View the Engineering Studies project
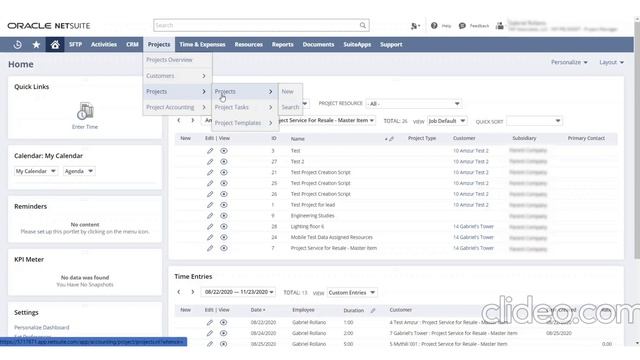Viewport: 640px width, 360px height. click(224, 216)
